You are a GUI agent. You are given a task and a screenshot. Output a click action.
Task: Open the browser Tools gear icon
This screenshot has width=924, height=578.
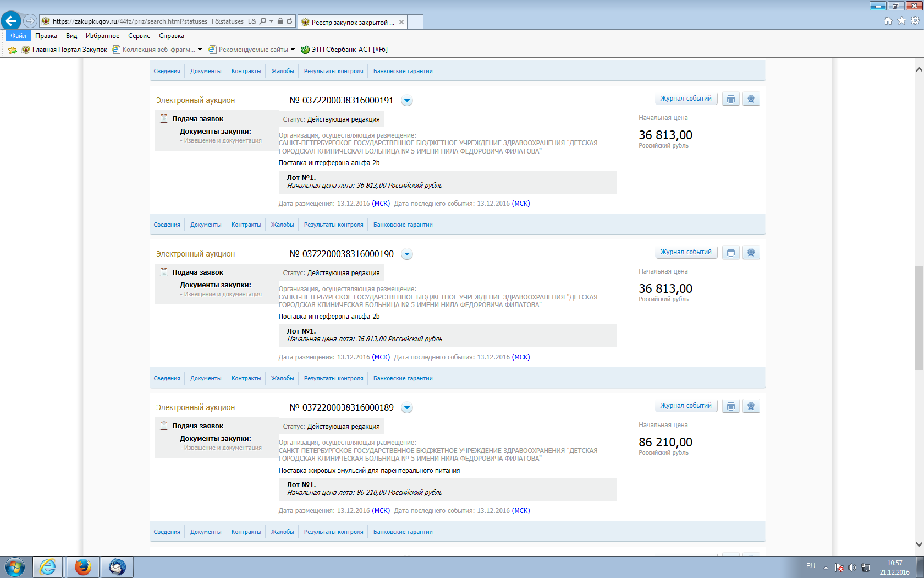coord(915,21)
